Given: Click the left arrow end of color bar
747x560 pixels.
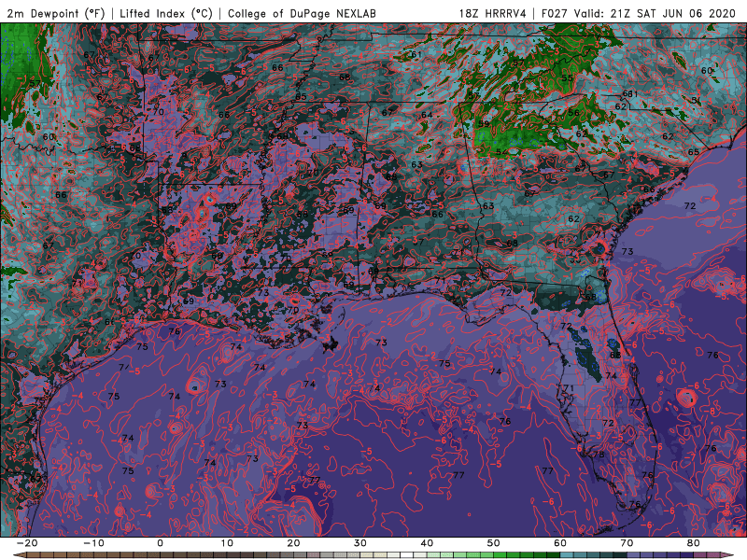Looking at the screenshot, I should (19, 555).
